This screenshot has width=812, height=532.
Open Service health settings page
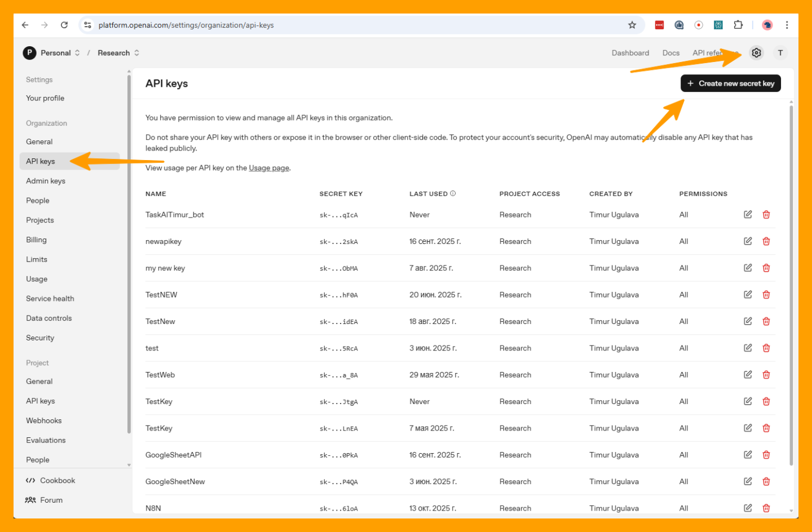tap(50, 299)
